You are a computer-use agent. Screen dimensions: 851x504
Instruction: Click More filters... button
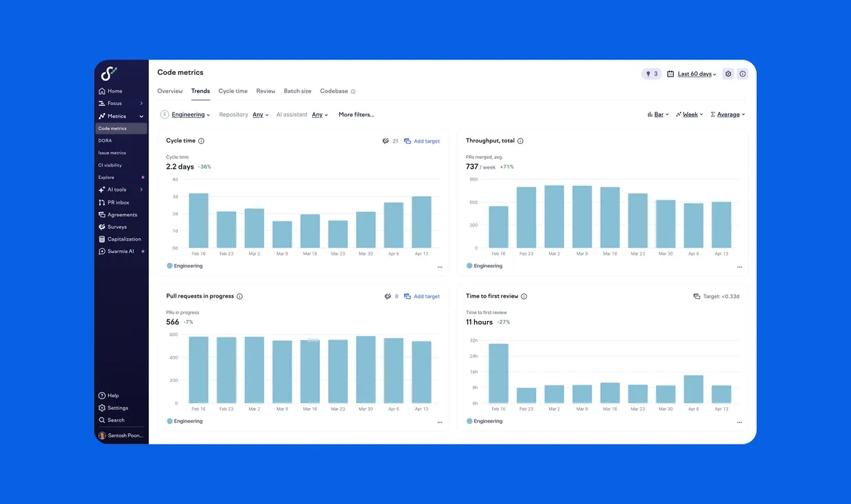click(356, 115)
